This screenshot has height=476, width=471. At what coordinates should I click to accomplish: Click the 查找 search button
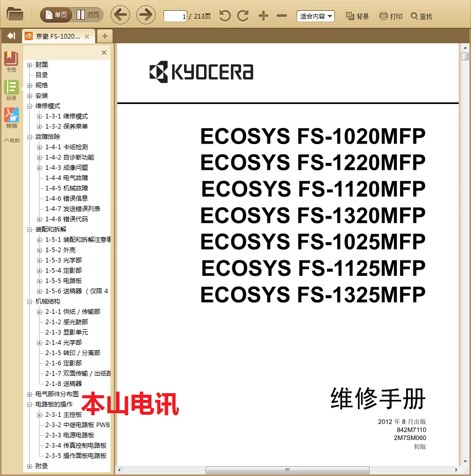pos(421,16)
